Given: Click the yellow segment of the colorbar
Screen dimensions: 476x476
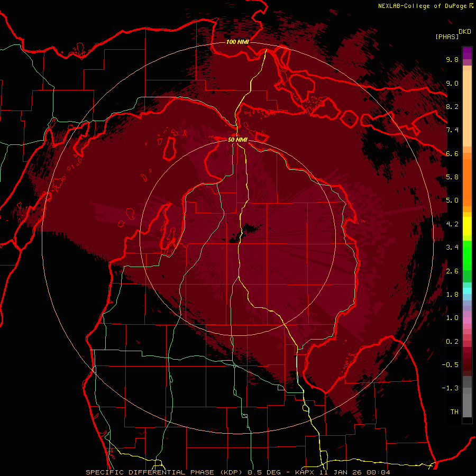Looking at the screenshot, I should 467,226.
